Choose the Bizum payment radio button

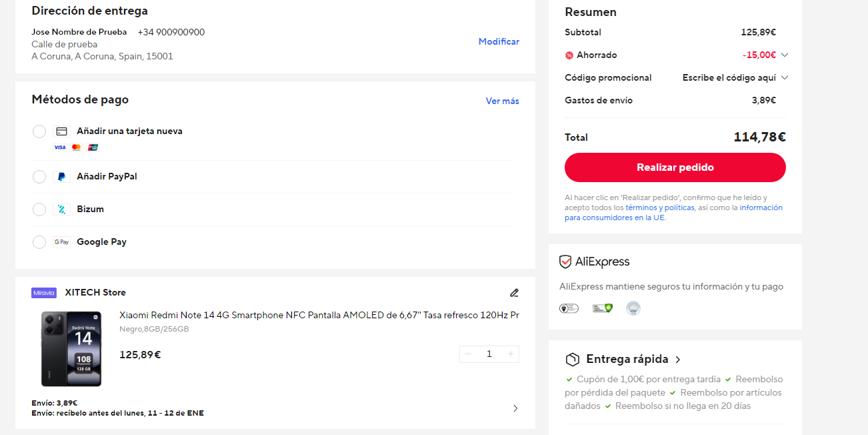point(39,209)
